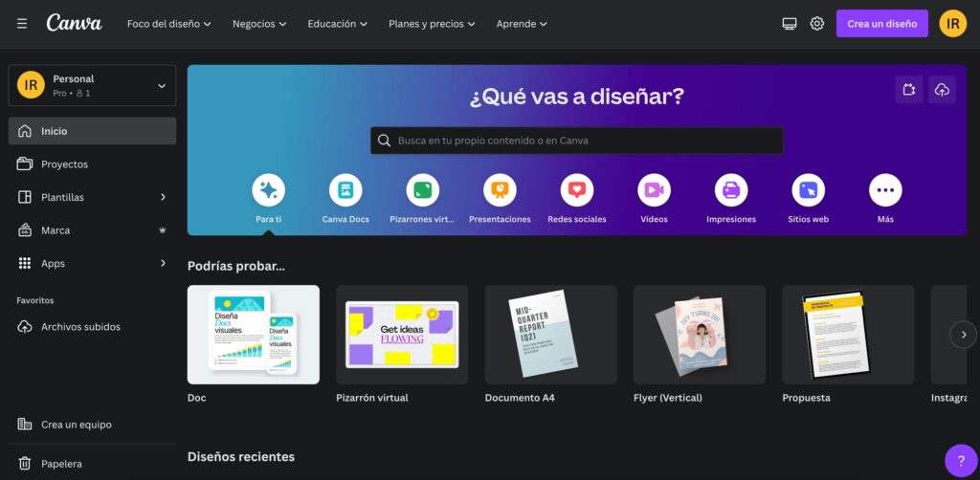Click the Diseños recientes heading
Image resolution: width=980 pixels, height=480 pixels.
click(x=240, y=457)
